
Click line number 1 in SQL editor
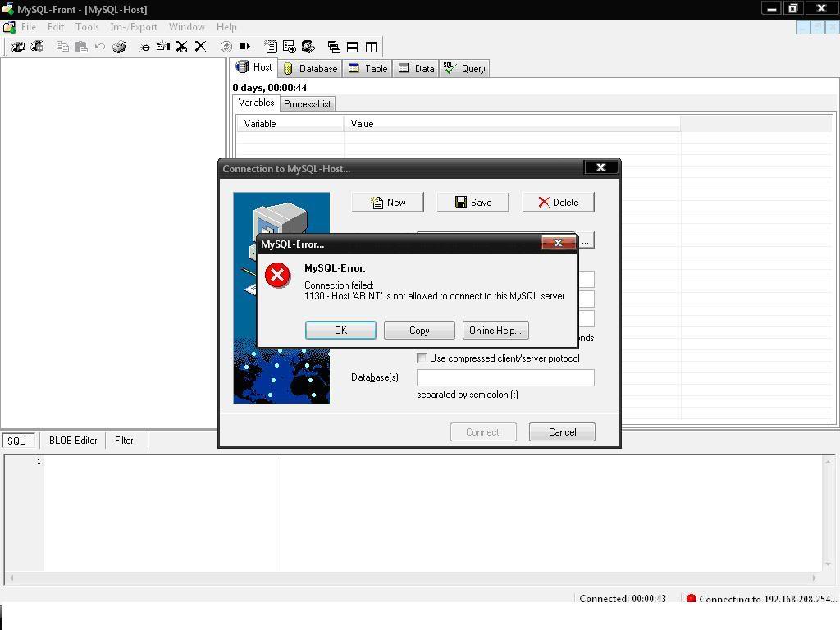39,462
